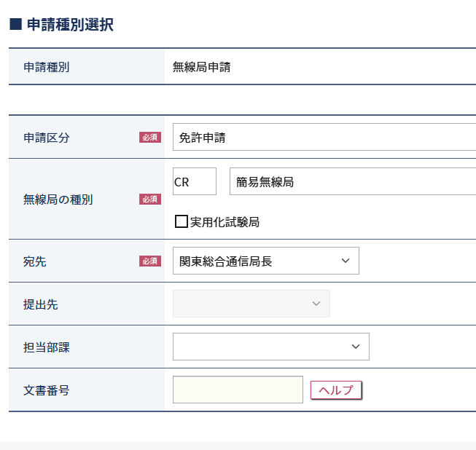The height and width of the screenshot is (450, 476).
Task: Click the 簡易無線局 text field
Action: (x=353, y=182)
